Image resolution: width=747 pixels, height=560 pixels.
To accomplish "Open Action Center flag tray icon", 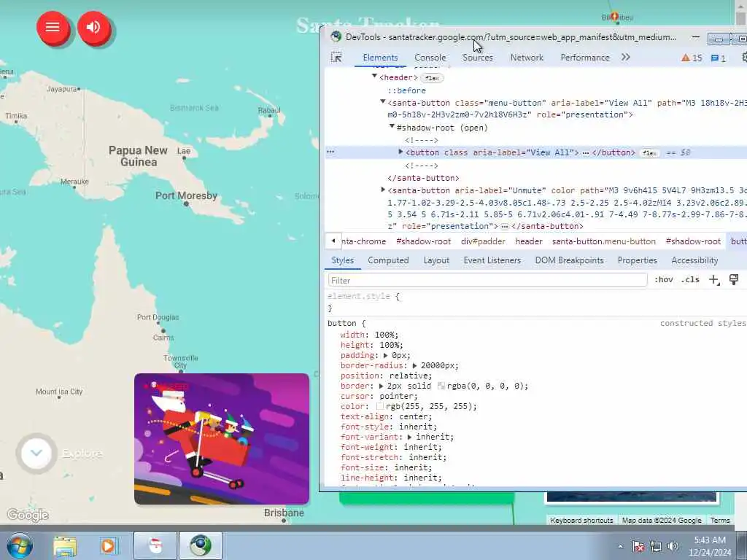I will click(638, 546).
